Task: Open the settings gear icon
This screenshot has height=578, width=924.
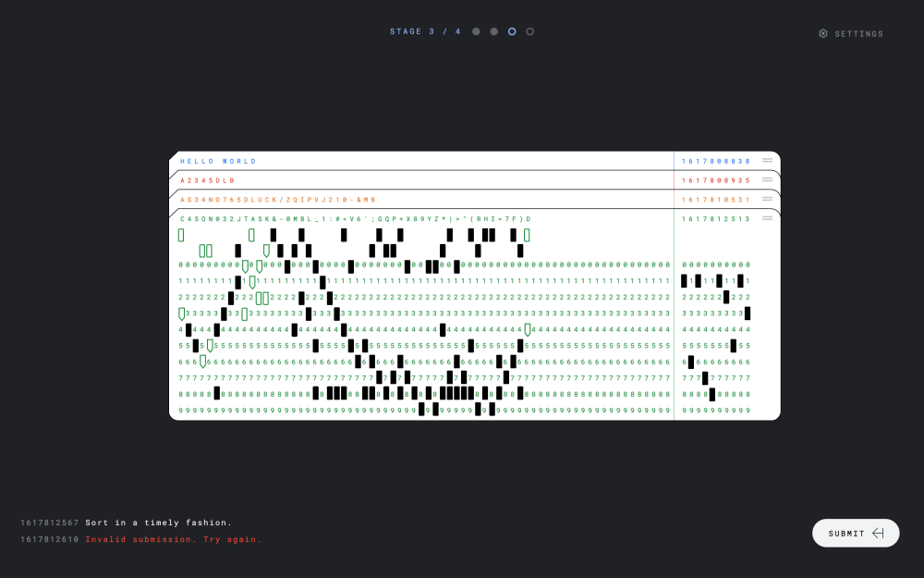Action: point(823,33)
